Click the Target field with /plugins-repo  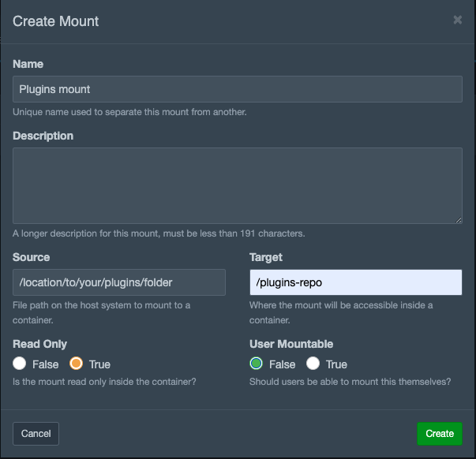356,282
